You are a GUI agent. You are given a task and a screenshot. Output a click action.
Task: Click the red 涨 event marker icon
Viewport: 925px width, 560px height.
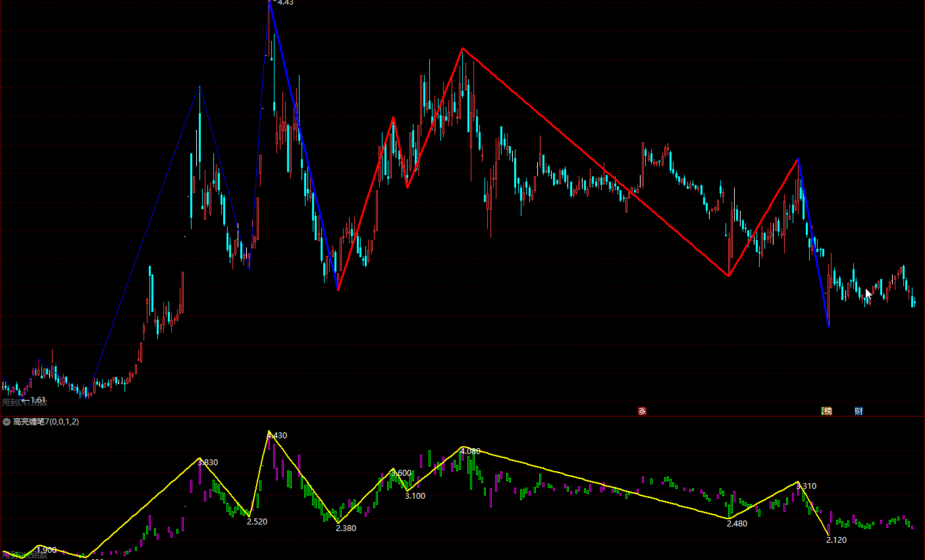pyautogui.click(x=642, y=411)
